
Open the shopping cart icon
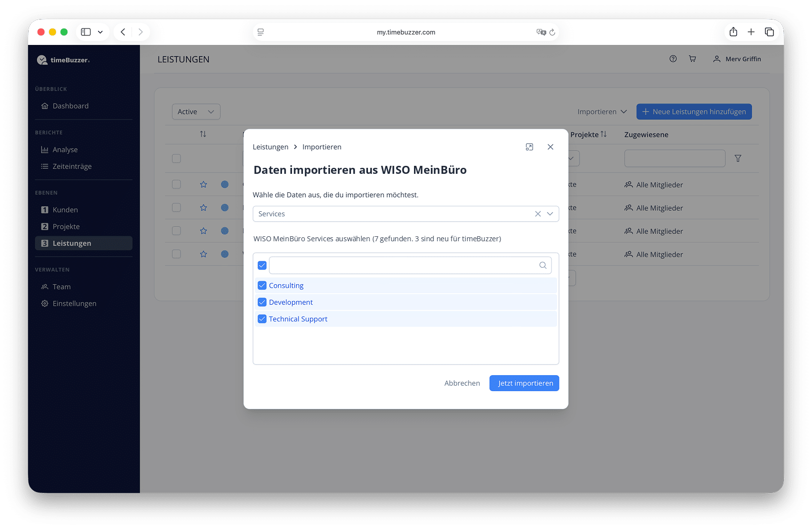(x=692, y=59)
